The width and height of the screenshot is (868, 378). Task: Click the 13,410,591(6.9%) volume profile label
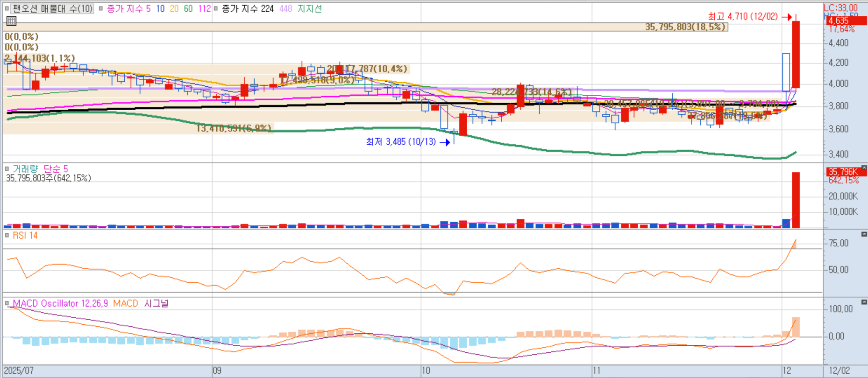tap(234, 128)
